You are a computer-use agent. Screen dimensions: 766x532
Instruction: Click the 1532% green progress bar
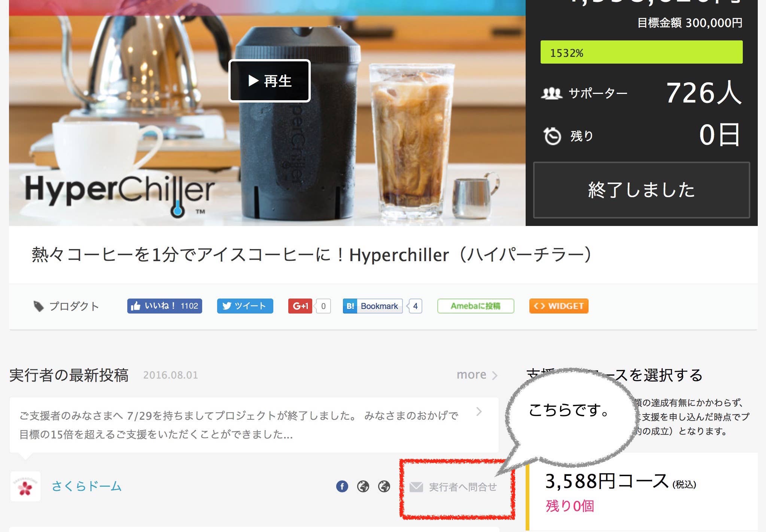point(641,52)
